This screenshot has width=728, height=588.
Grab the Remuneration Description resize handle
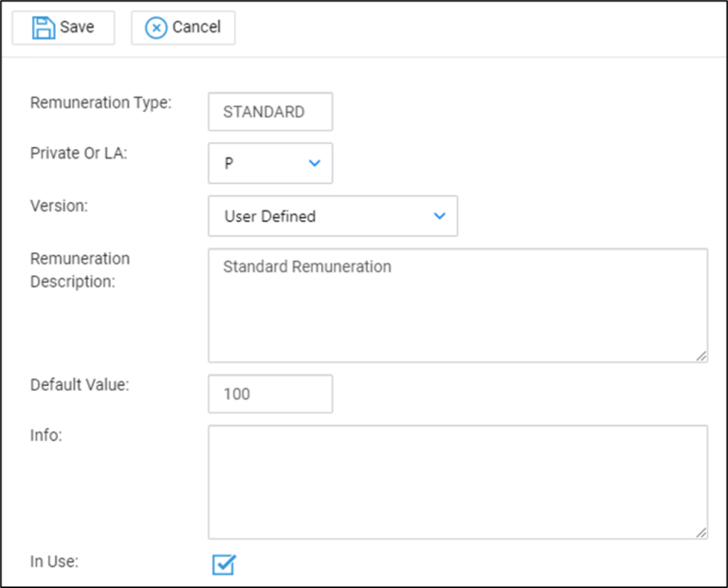tap(701, 356)
